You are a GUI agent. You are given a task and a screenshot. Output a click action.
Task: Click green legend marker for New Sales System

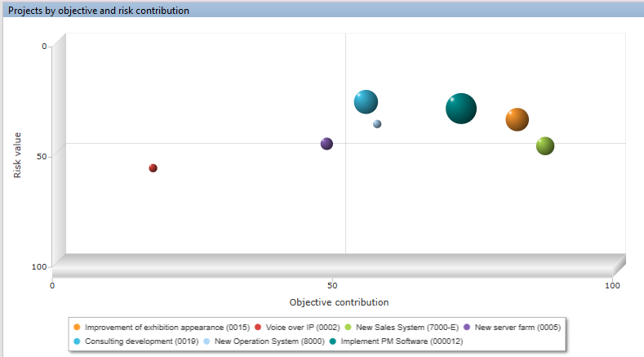(348, 328)
